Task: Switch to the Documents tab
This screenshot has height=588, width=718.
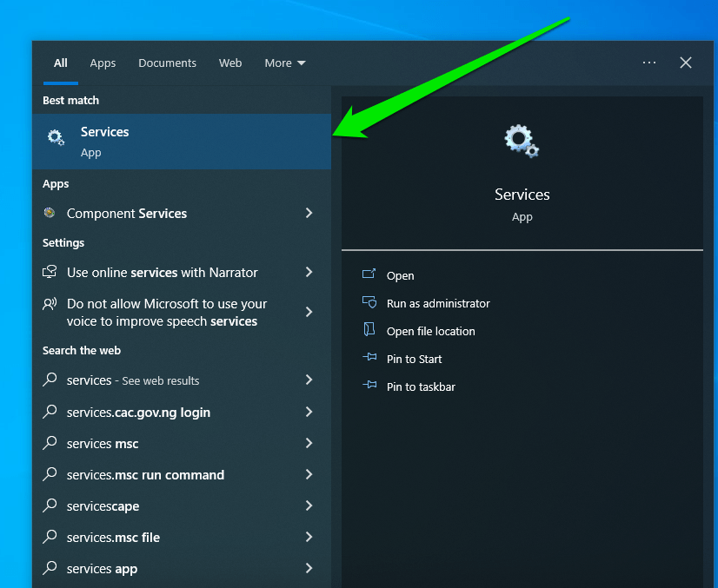Action: click(167, 63)
